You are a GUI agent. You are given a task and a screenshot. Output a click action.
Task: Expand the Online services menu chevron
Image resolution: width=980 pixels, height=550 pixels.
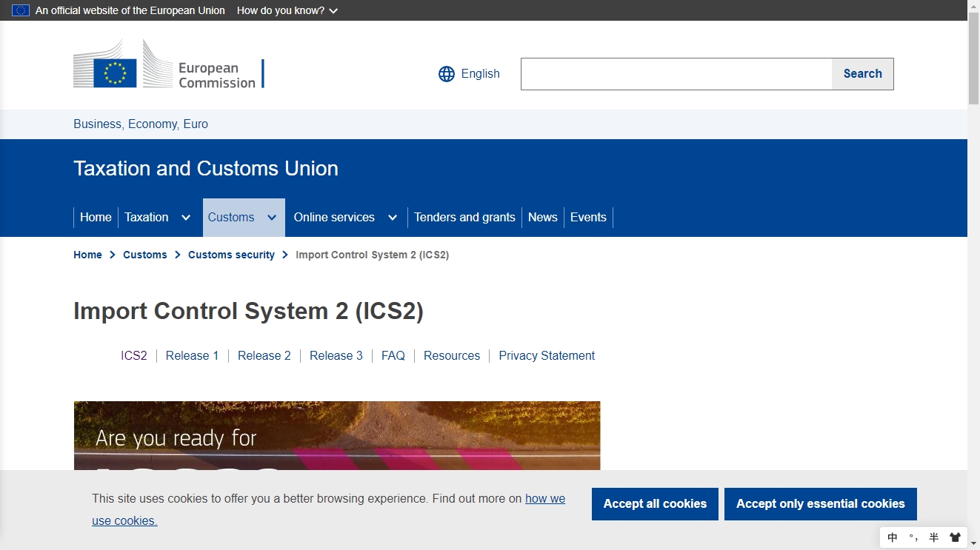393,218
